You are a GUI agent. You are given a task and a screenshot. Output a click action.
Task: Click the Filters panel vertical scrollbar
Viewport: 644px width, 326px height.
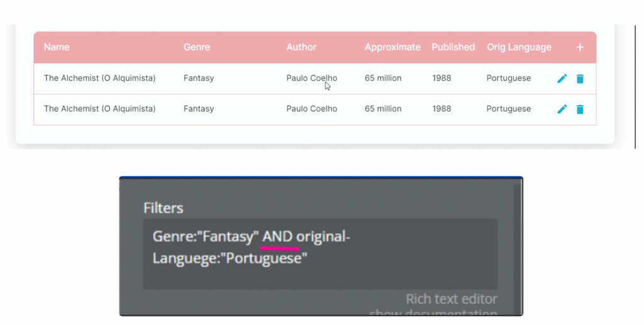coord(517,245)
